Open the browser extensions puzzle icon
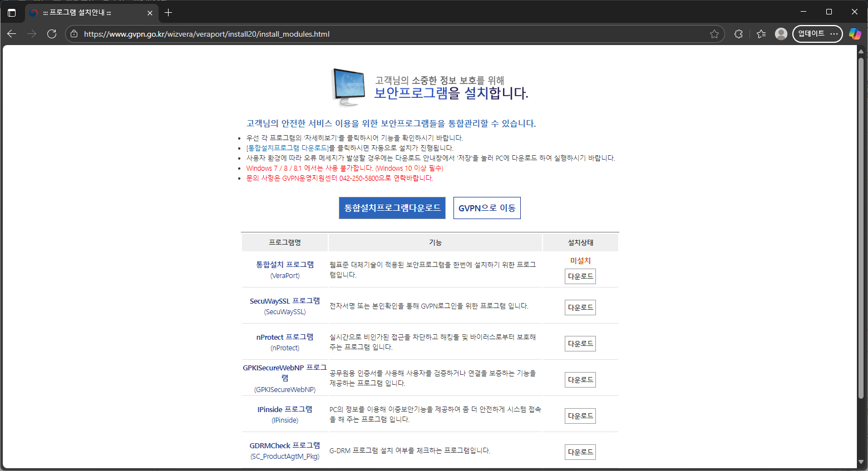This screenshot has width=868, height=471. click(x=738, y=34)
